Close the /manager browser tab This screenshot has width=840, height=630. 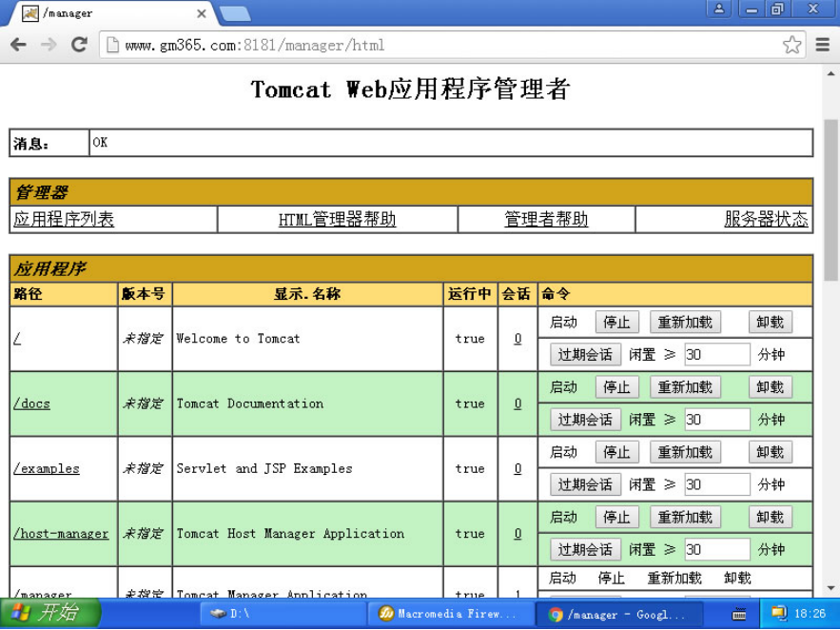click(202, 13)
